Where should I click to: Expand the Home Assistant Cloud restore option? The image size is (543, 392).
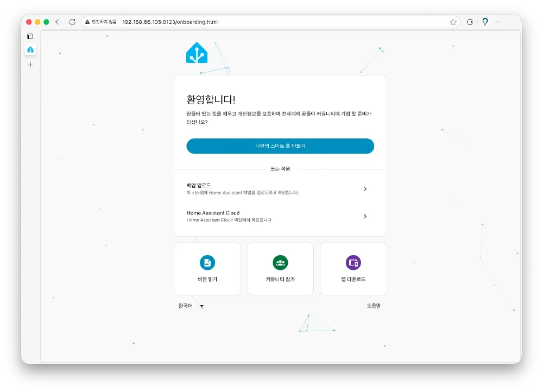(x=280, y=216)
